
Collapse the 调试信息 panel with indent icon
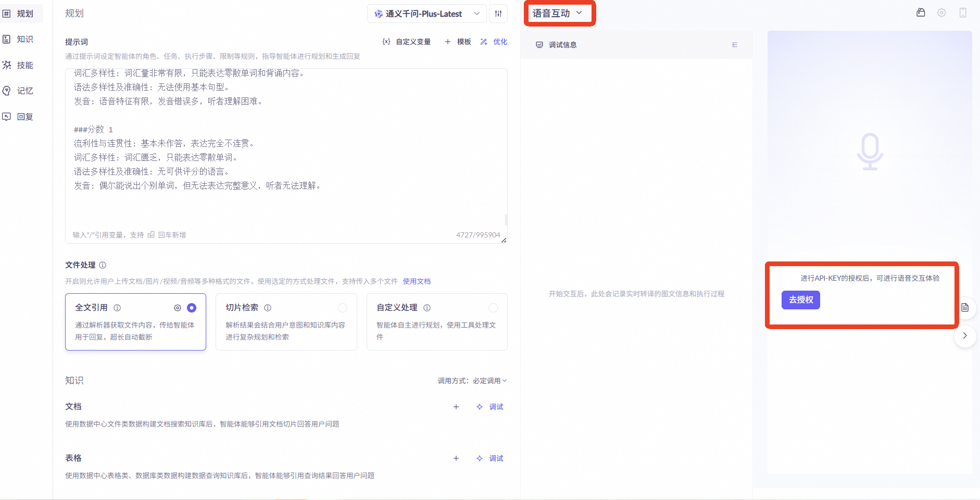coord(735,45)
